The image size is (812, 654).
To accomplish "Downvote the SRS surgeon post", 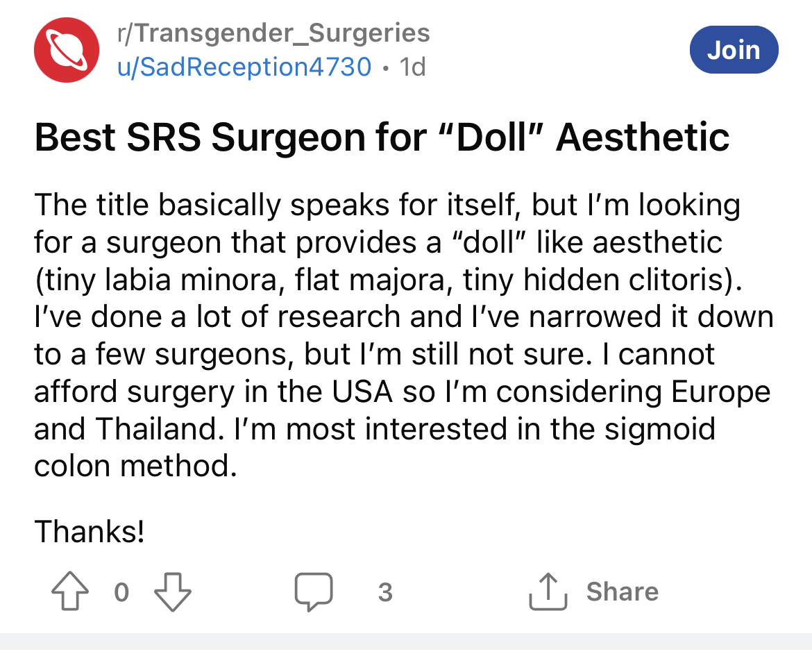I will pos(173,592).
